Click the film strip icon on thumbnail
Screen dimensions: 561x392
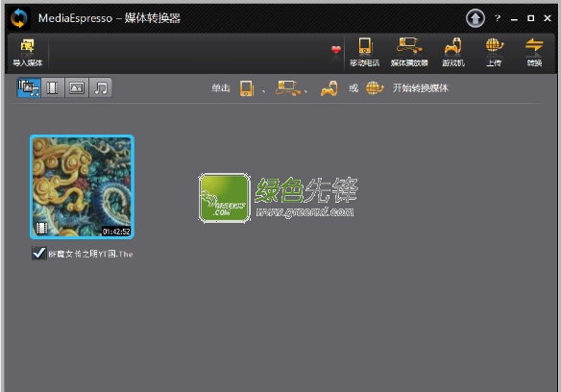42,228
